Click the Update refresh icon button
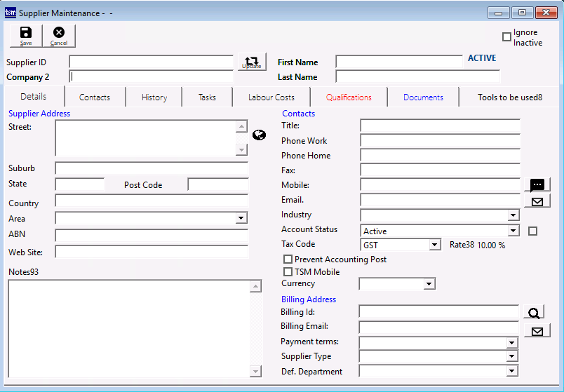The width and height of the screenshot is (564, 392). click(252, 62)
